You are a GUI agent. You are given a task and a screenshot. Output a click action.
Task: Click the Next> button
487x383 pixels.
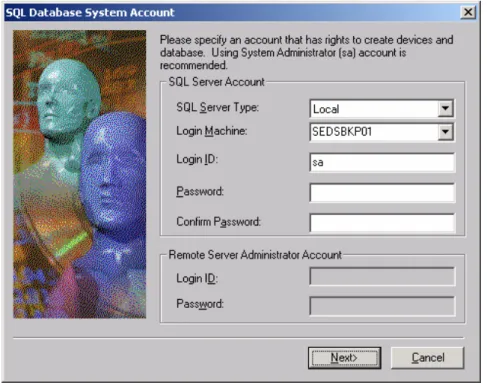344,358
